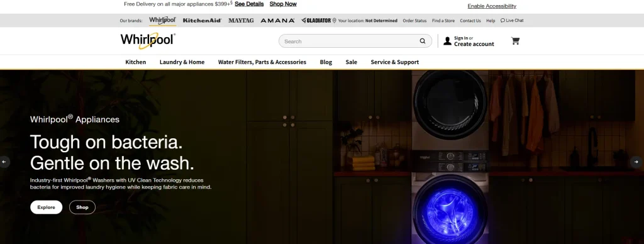Click 'Whirlpool® Appliances' banner text
644x244 pixels.
pyautogui.click(x=75, y=119)
